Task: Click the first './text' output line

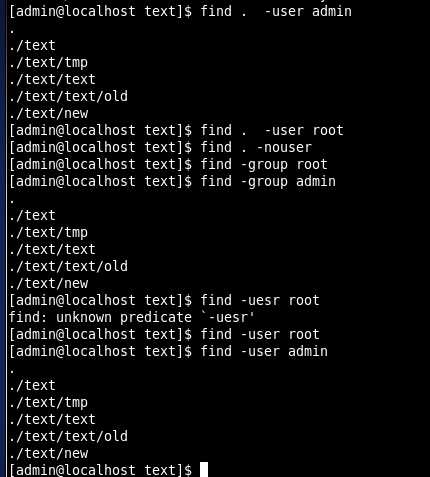Action: coord(32,45)
